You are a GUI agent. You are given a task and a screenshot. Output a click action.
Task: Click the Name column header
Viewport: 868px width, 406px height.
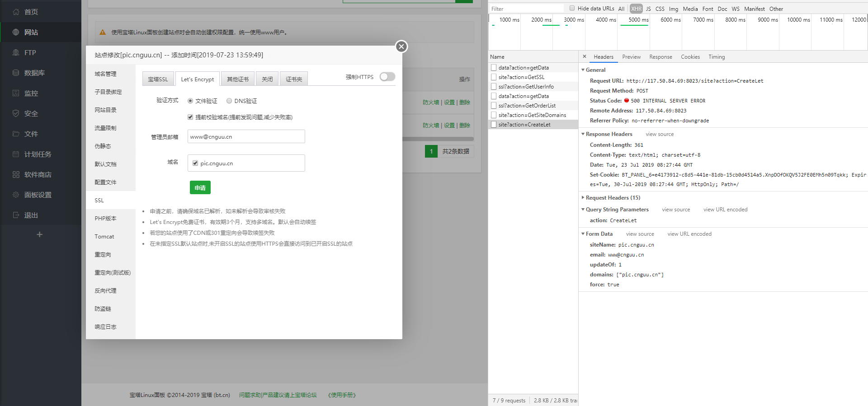point(533,57)
